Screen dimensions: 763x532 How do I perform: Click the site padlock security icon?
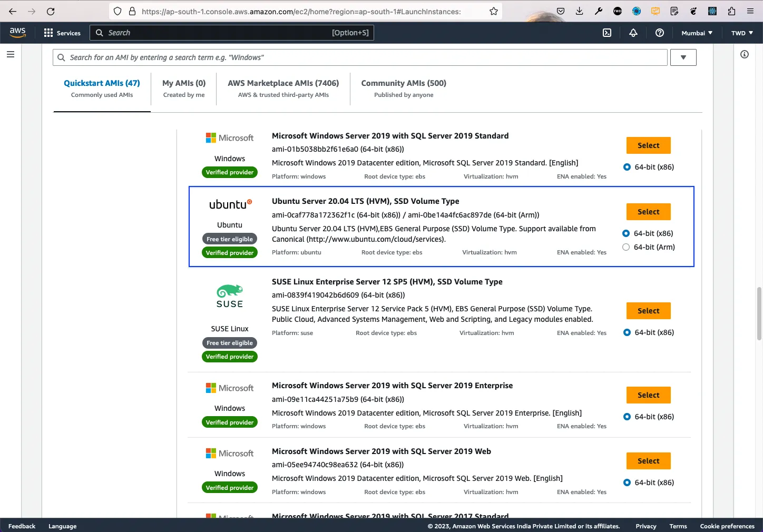pyautogui.click(x=132, y=11)
